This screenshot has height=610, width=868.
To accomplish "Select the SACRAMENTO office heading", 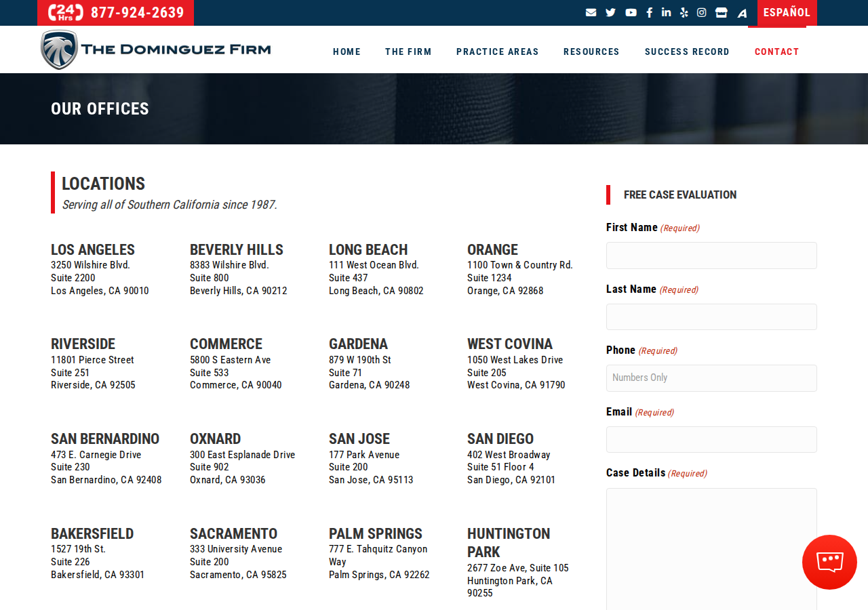I will click(233, 533).
